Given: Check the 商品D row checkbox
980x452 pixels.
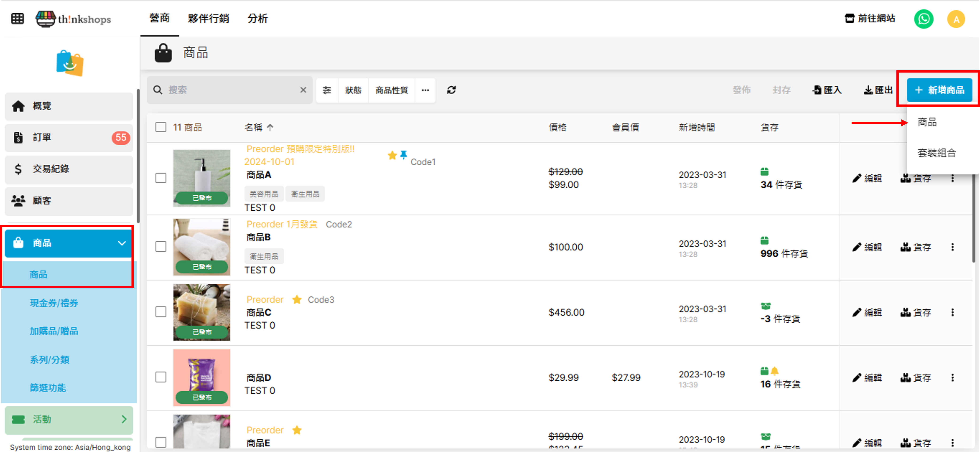Looking at the screenshot, I should coord(161,377).
